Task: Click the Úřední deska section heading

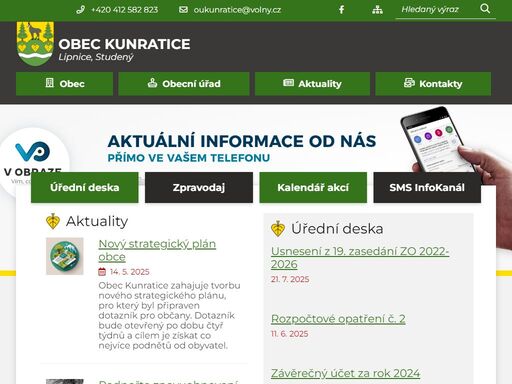Action: 337,229
